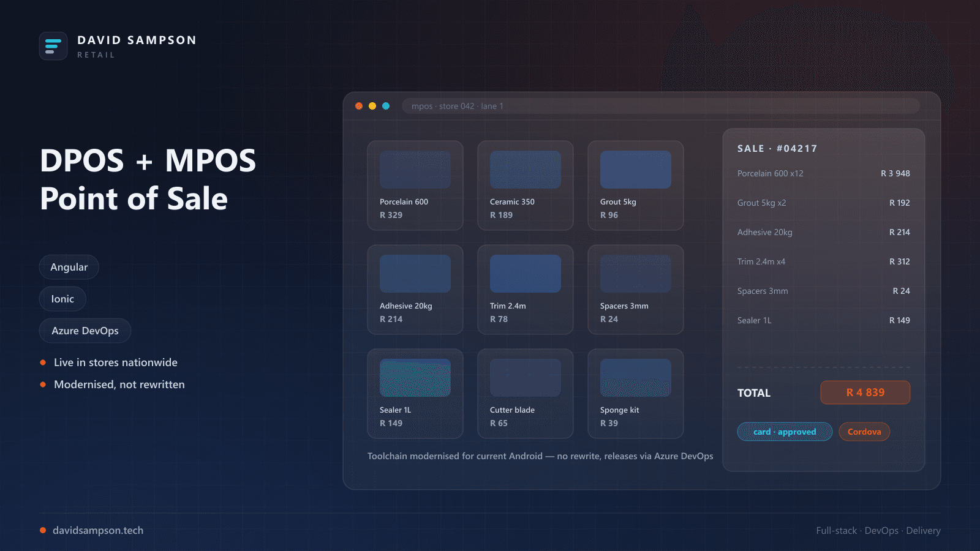
Task: Focus the mpos store 042 address bar
Action: point(661,106)
